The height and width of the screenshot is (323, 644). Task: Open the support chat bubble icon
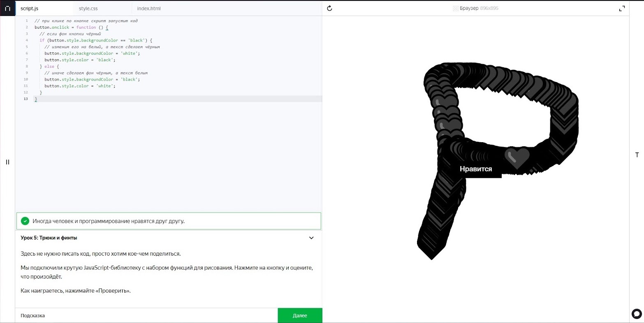pyautogui.click(x=636, y=314)
